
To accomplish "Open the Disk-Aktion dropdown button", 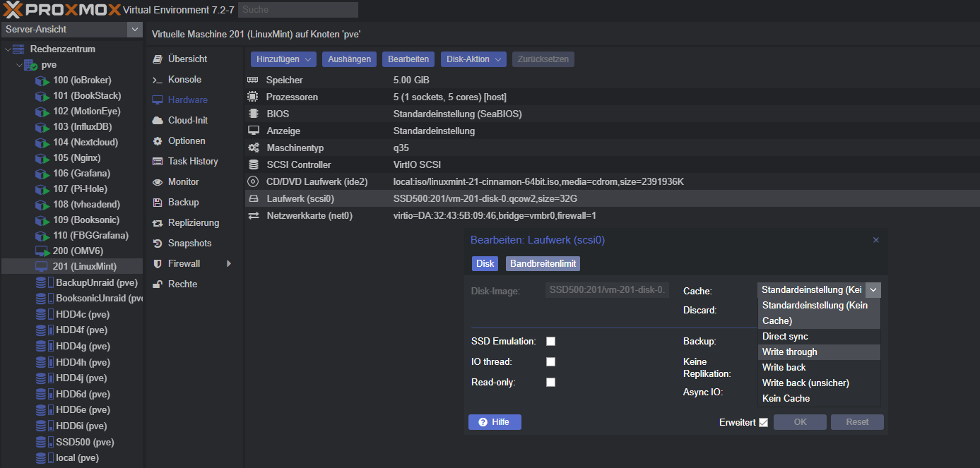I will pos(474,59).
